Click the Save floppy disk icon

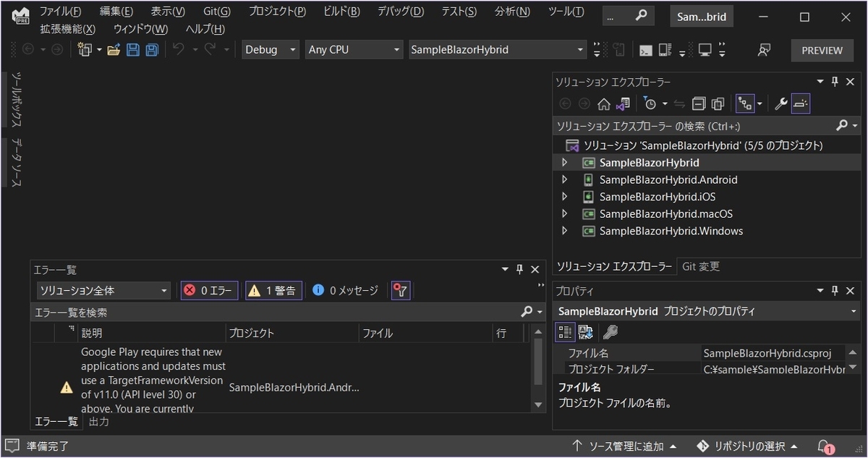pyautogui.click(x=133, y=50)
